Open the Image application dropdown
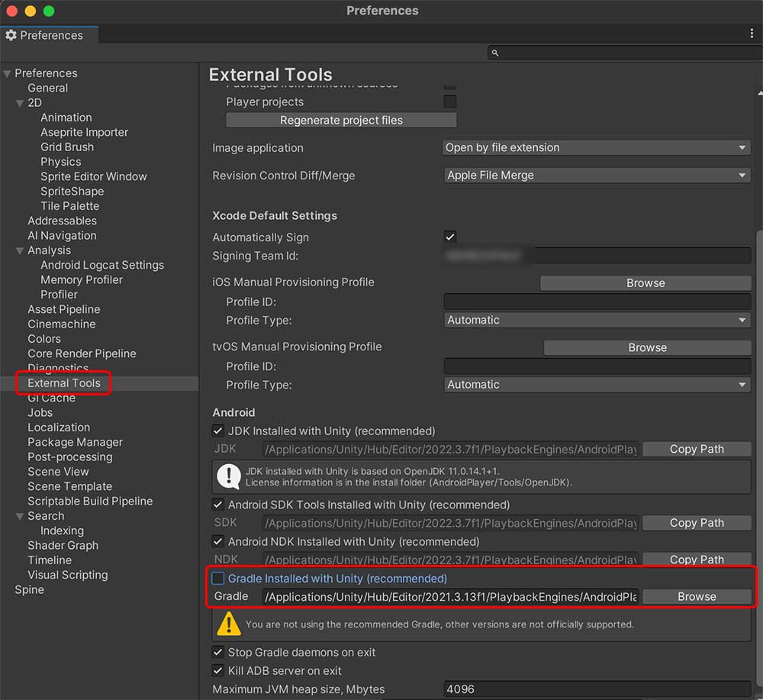763x700 pixels. (x=595, y=147)
